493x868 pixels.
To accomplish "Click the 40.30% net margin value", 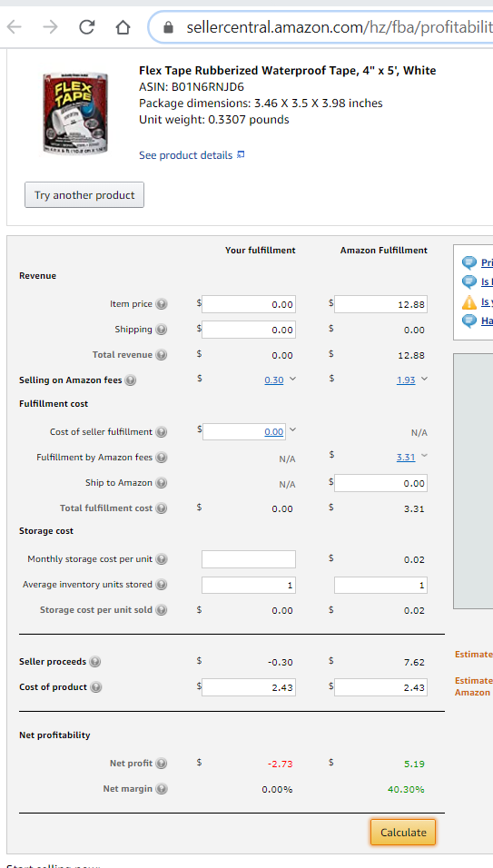I will (x=406, y=789).
